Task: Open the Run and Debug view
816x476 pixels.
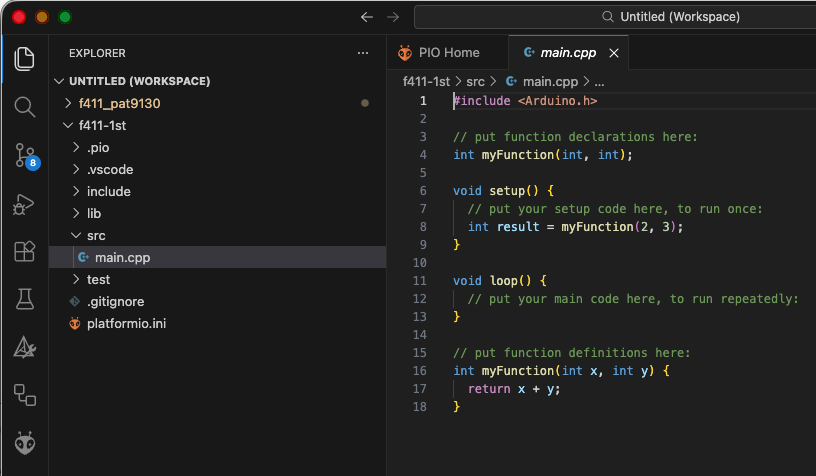Action: pos(24,204)
